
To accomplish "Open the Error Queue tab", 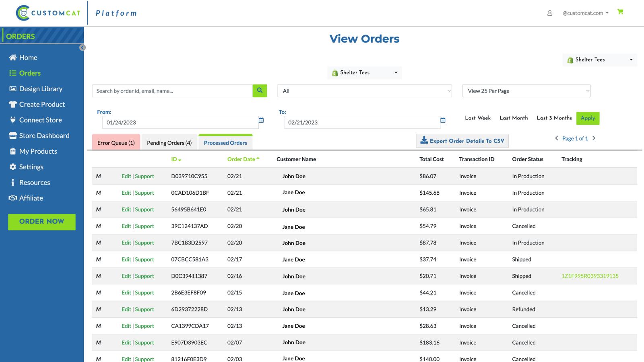I will point(116,142).
